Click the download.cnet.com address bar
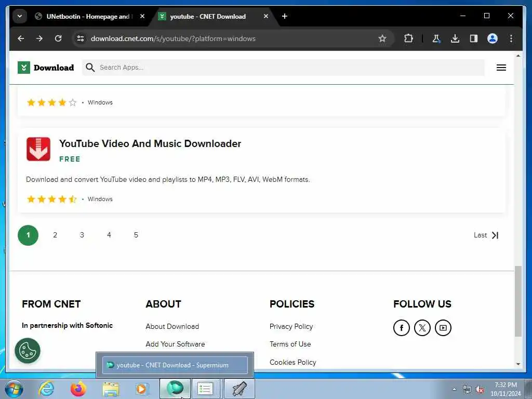This screenshot has height=399, width=532. (173, 38)
